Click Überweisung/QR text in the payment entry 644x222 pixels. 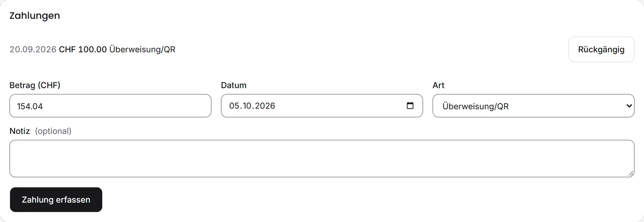(x=142, y=49)
